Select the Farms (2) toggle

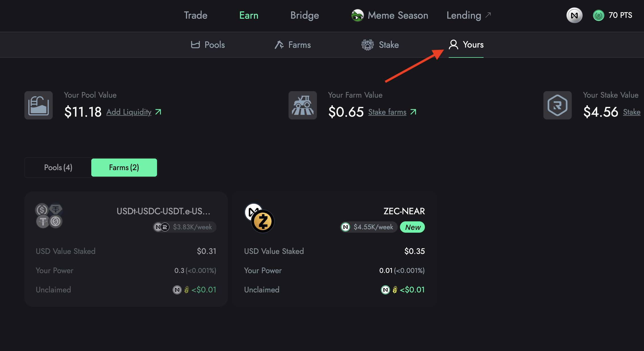point(124,168)
